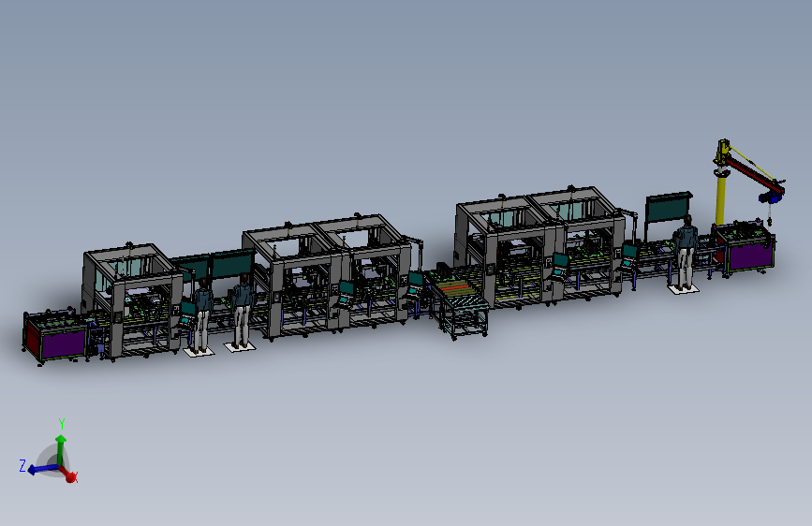The image size is (812, 526).
Task: Click the "Z" label of the triad
Action: [22, 465]
